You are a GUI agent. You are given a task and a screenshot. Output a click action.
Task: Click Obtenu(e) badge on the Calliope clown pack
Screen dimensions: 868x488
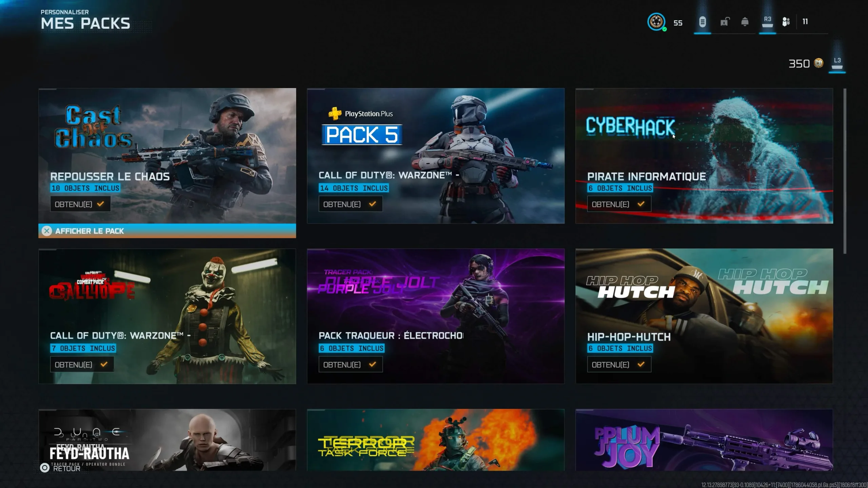pyautogui.click(x=82, y=365)
